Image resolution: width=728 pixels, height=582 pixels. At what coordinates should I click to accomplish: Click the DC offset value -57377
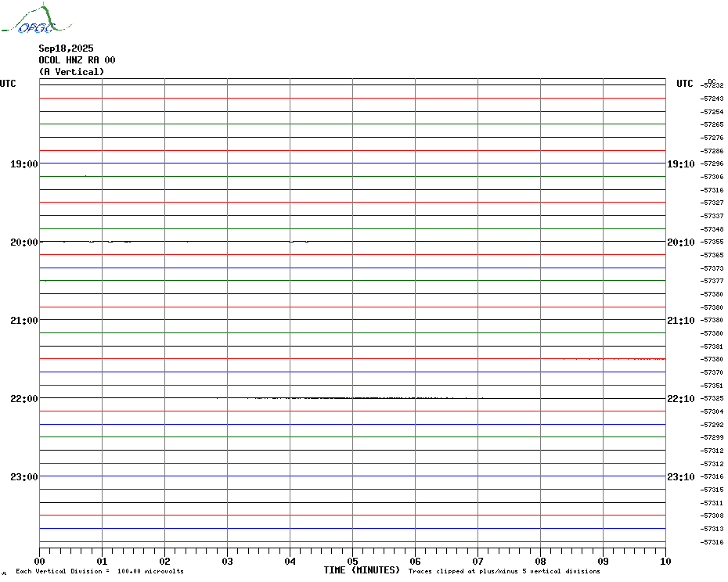(x=712, y=282)
